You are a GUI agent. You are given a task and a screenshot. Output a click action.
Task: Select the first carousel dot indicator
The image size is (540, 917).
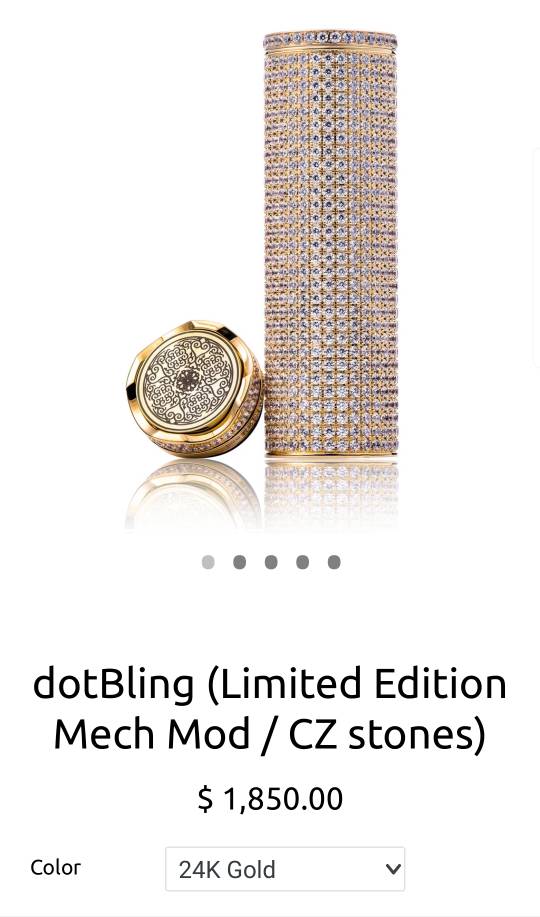(208, 562)
